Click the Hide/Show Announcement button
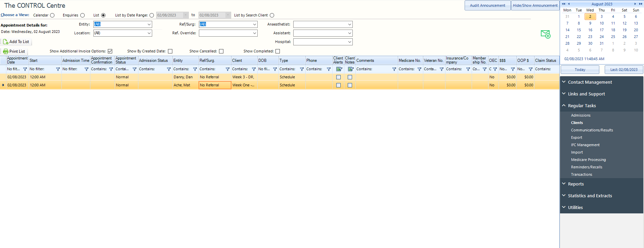 click(x=535, y=5)
